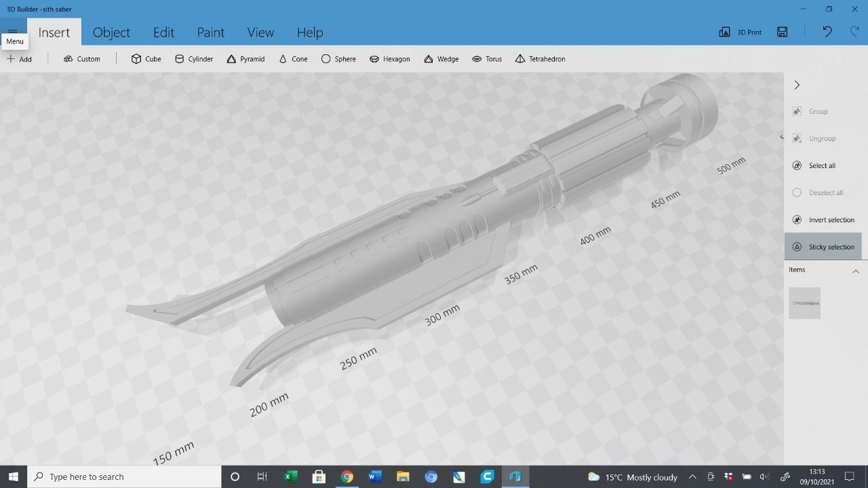Insert a Custom shape
This screenshot has width=868, height=488.
click(x=82, y=59)
